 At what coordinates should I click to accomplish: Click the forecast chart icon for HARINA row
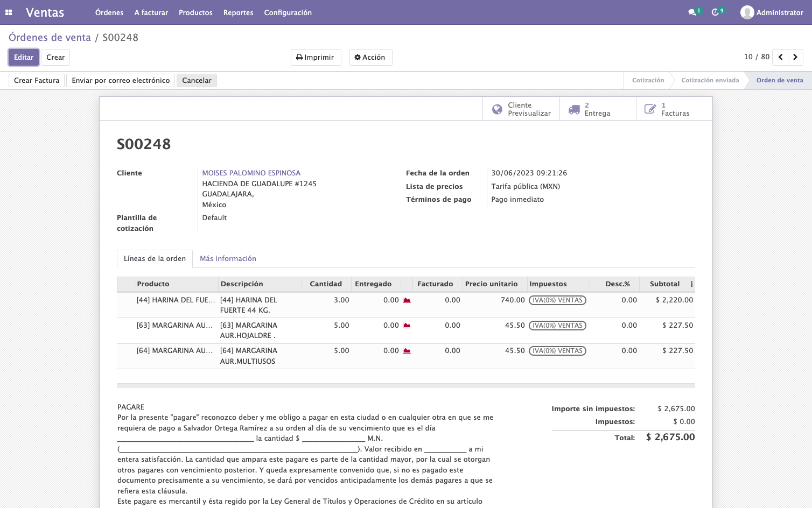click(x=407, y=300)
